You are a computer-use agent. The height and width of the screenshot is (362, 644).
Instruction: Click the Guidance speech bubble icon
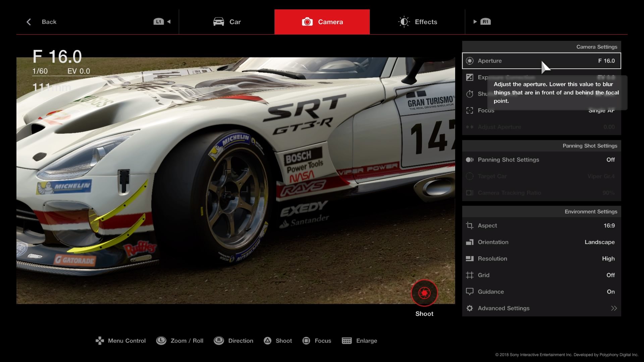pyautogui.click(x=470, y=292)
